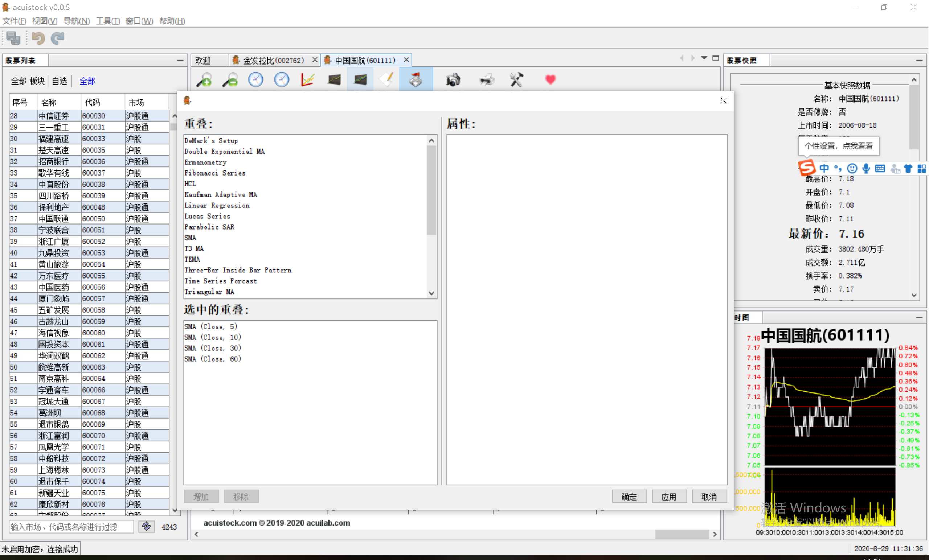Switch to 金发拉比(002762) tab
The width and height of the screenshot is (929, 560).
click(273, 60)
